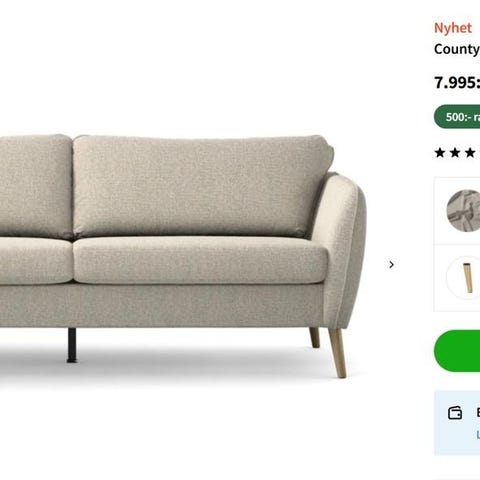This screenshot has height=480, width=480.
Task: Click the third rating star
Action: (x=470, y=153)
